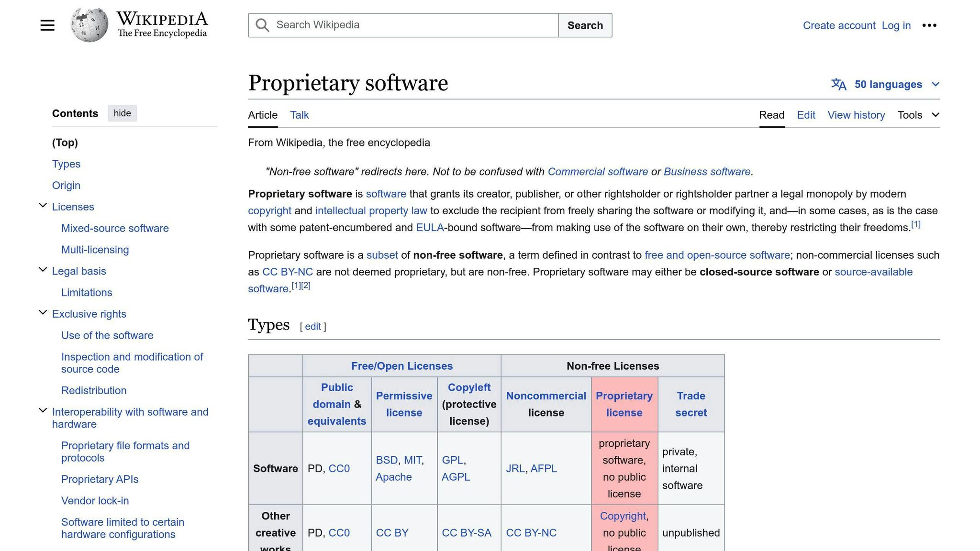The height and width of the screenshot is (551, 980).
Task: Open the ellipsis personal tools menu
Action: coord(929,25)
